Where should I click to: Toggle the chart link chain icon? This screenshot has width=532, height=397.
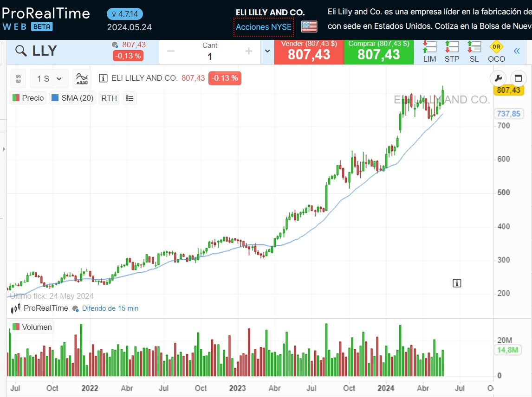click(19, 78)
